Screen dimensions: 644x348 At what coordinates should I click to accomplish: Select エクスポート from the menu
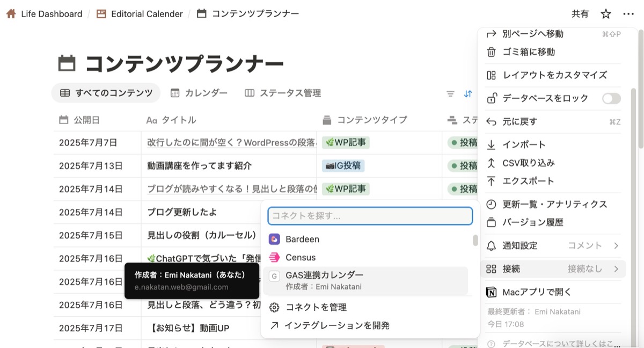click(528, 181)
